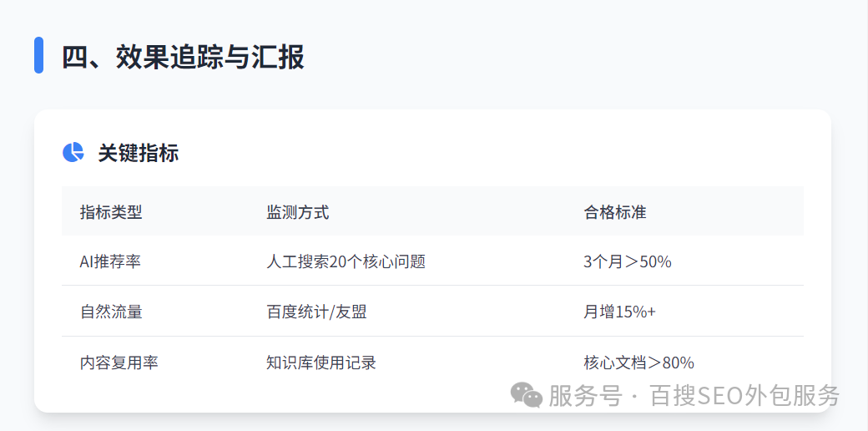Viewport: 868px width, 431px height.
Task: Click the pie chart icon beside 关键指标
Action: pyautogui.click(x=73, y=152)
